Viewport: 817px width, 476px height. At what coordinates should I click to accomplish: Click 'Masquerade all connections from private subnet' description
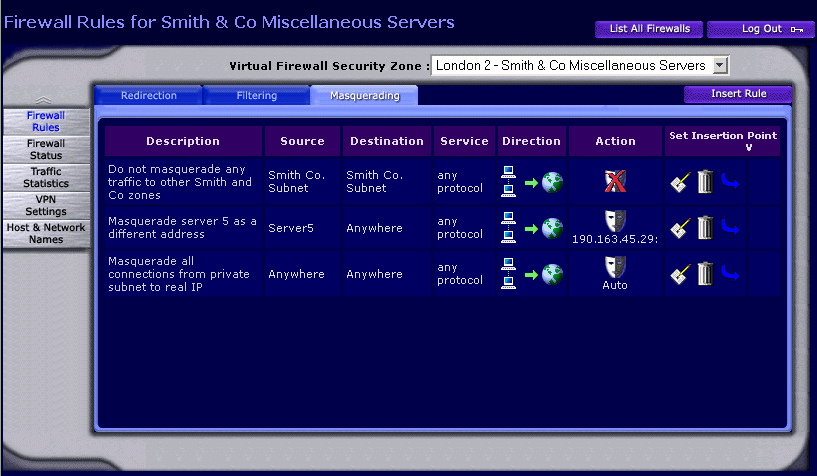coord(179,274)
